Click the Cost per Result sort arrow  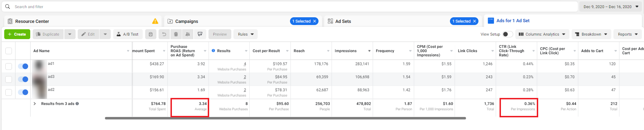(x=287, y=51)
